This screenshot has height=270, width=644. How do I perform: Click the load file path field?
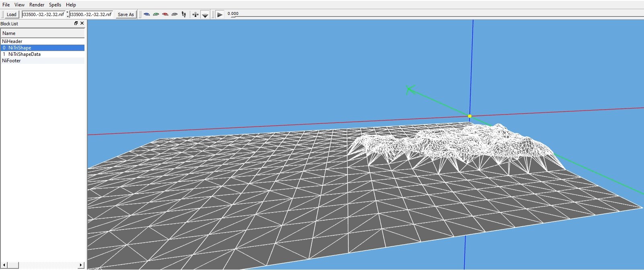point(43,14)
